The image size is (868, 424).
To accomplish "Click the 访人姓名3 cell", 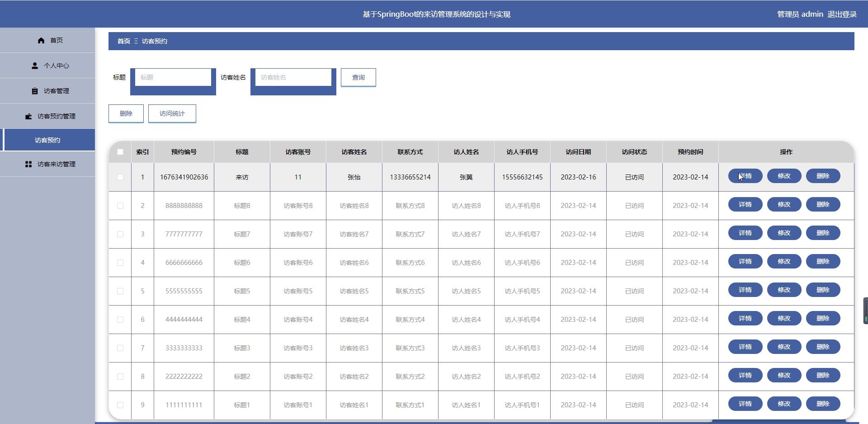I will pyautogui.click(x=466, y=348).
